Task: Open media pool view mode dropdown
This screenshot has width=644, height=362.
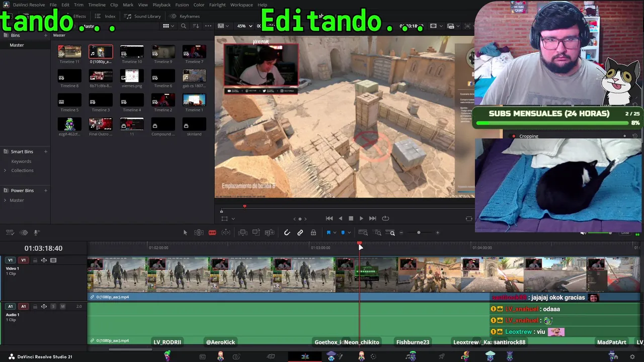Action: tap(169, 26)
